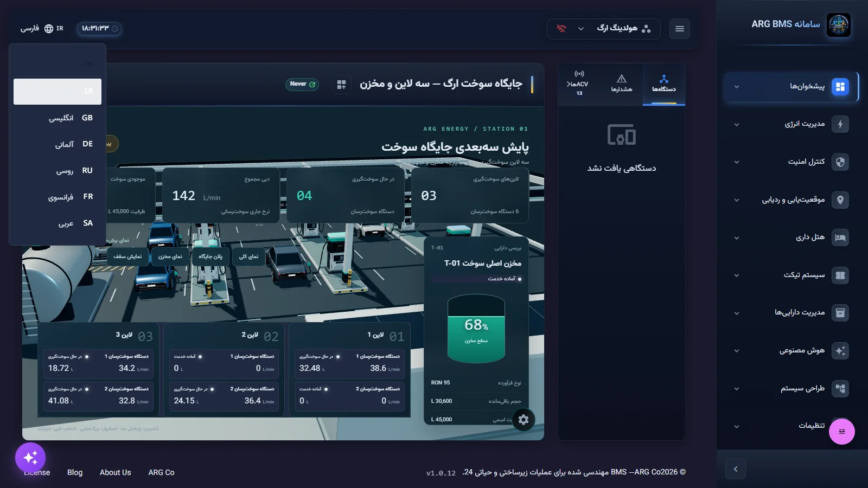Viewport: 868px width, 488px height.
Task: Click the 68% tank level gauge
Action: click(476, 329)
